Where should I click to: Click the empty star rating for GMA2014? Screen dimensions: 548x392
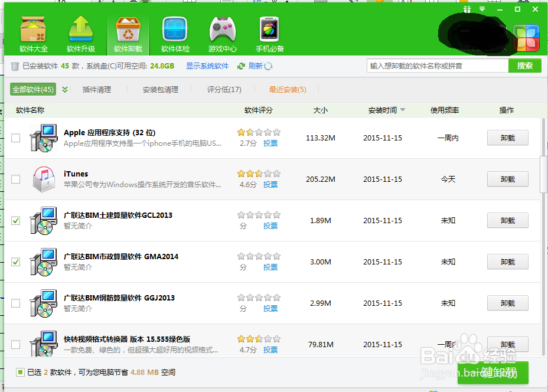pyautogui.click(x=259, y=256)
